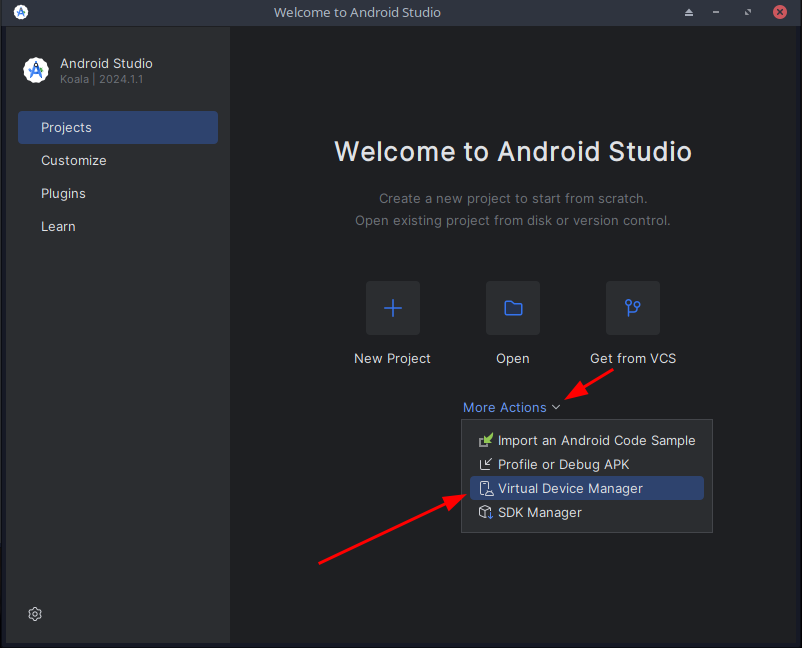
Task: Click the Get from VCS label
Action: coord(633,359)
